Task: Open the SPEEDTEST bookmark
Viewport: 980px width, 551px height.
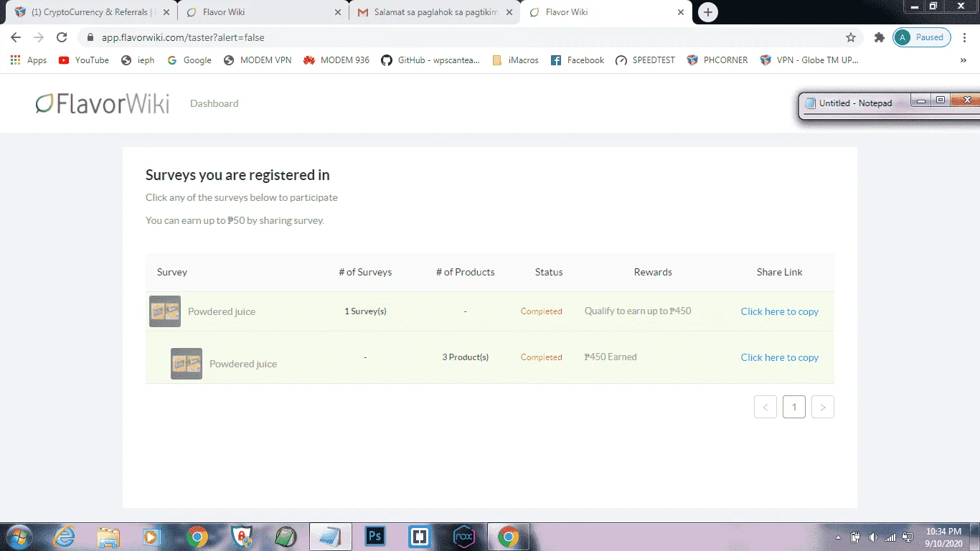Action: 645,60
